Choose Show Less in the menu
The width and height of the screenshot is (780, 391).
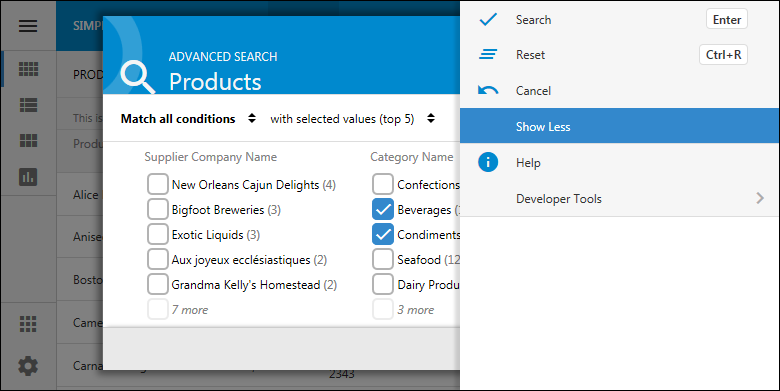[x=619, y=126]
